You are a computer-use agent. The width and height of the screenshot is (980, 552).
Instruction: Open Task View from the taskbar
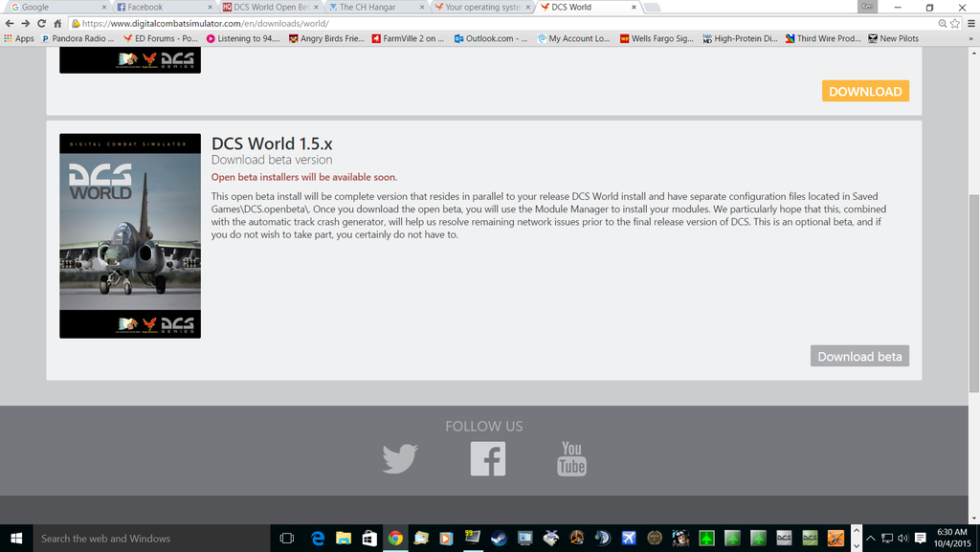(x=287, y=539)
